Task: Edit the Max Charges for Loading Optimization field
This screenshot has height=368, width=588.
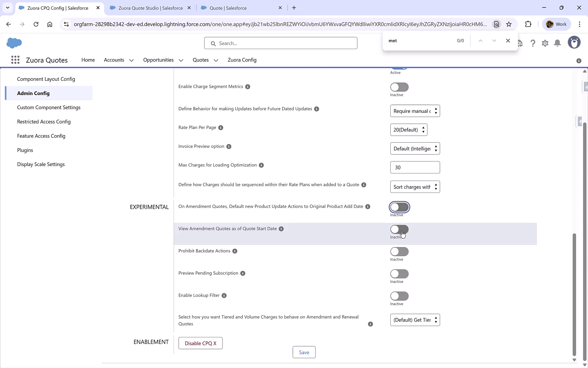Action: coord(415,167)
